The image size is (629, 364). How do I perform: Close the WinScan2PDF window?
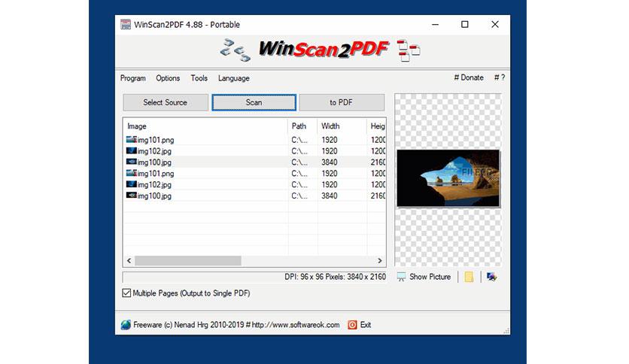coord(495,25)
